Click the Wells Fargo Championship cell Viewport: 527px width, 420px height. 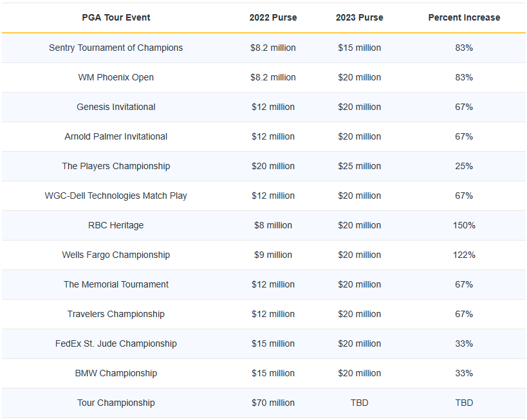116,255
